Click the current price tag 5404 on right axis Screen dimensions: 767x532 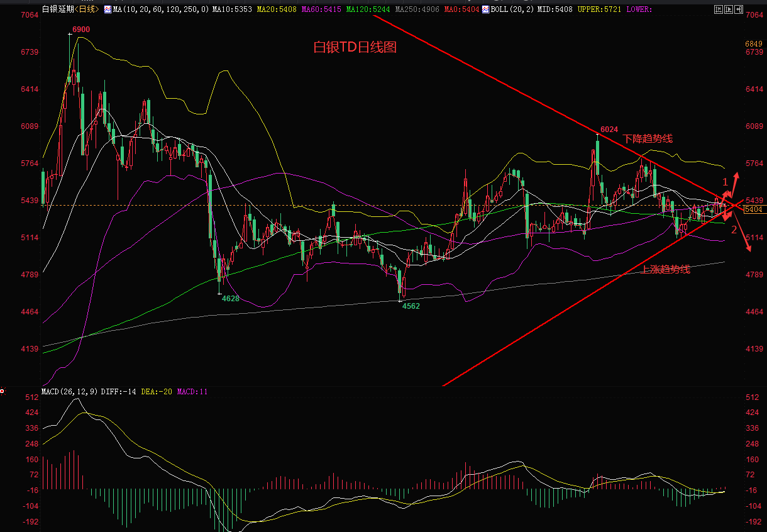[x=753, y=209]
